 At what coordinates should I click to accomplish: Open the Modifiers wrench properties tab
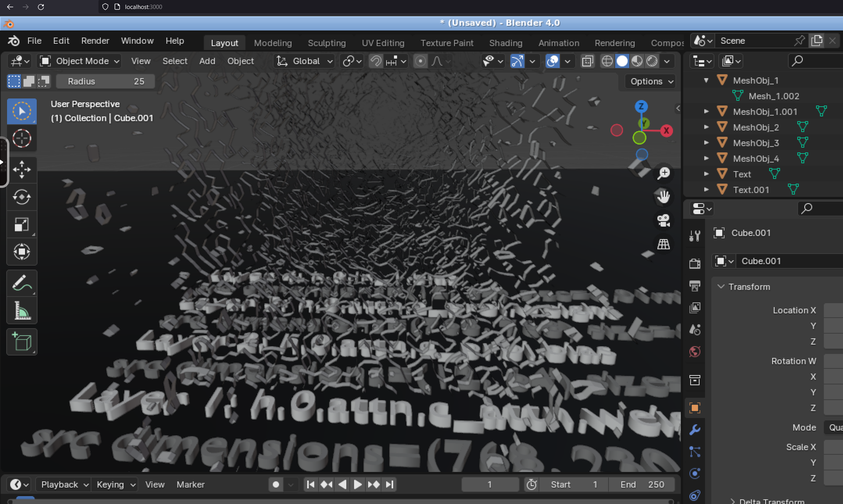click(x=694, y=430)
